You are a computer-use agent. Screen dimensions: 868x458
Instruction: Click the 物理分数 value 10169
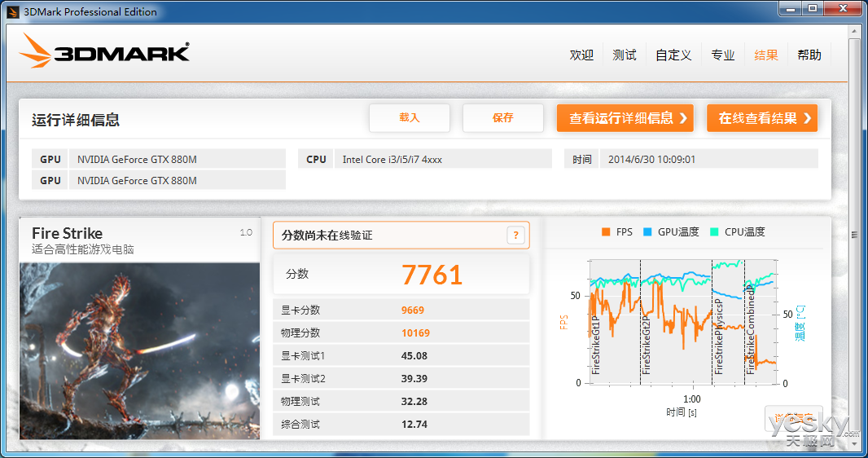[x=416, y=332]
